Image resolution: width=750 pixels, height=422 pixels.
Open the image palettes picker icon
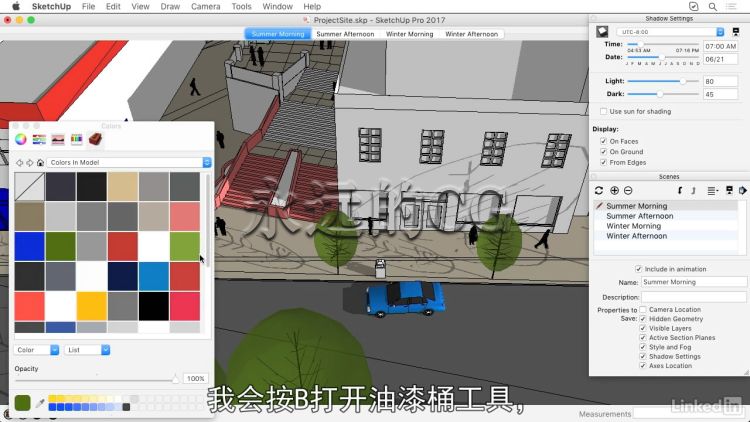(x=58, y=139)
